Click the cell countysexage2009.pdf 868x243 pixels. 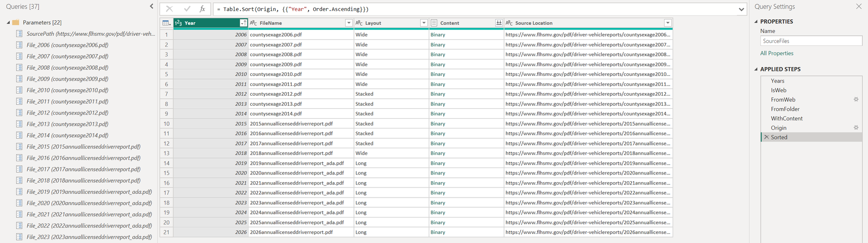click(x=301, y=64)
